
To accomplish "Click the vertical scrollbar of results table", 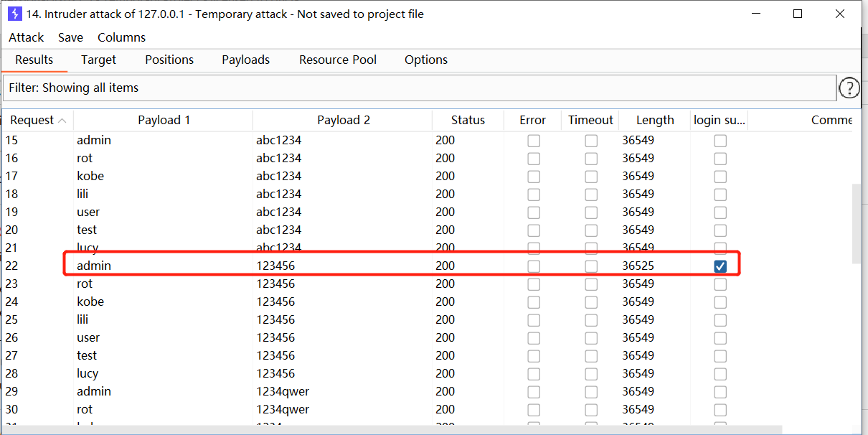I will point(857,223).
